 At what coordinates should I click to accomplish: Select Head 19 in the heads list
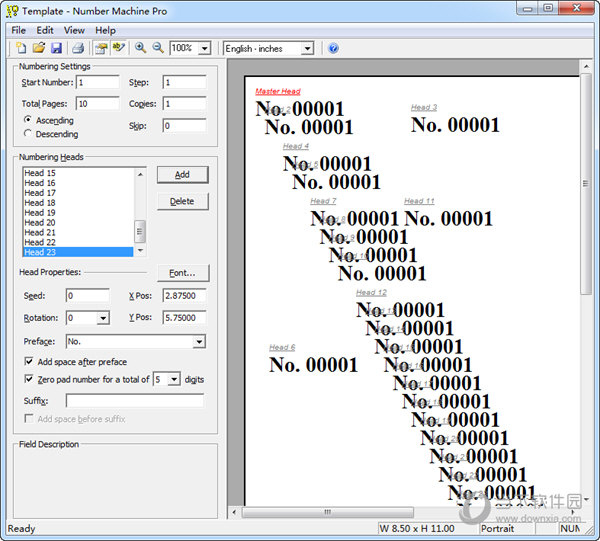coord(78,213)
